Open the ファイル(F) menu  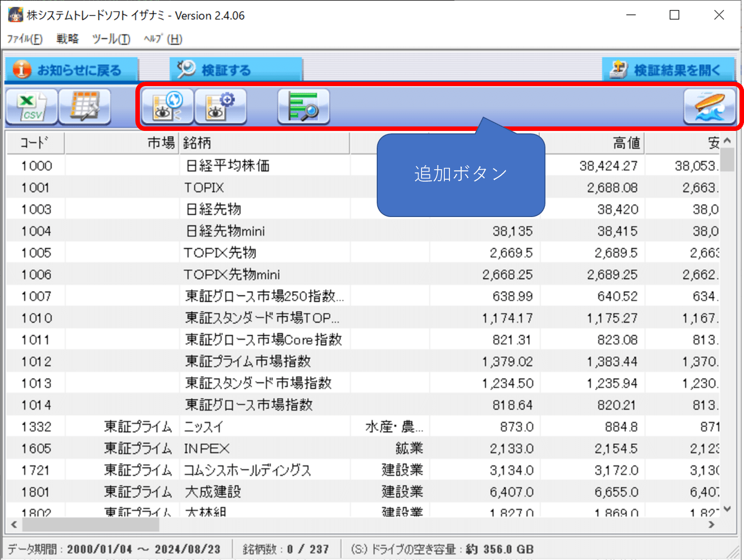[x=24, y=39]
